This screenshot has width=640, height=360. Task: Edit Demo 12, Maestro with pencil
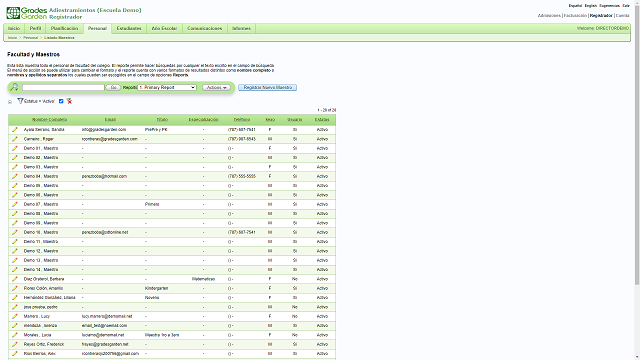(15, 251)
